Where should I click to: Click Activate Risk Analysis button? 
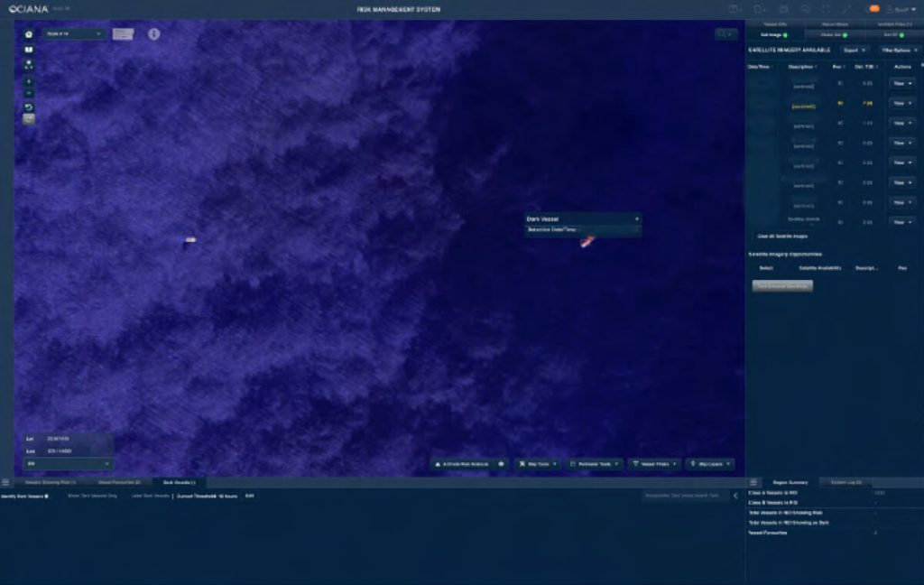point(461,464)
